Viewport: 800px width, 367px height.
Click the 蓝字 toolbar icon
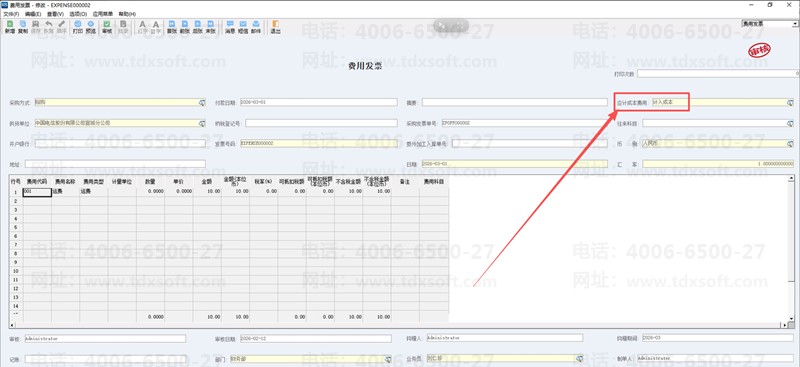[x=156, y=27]
